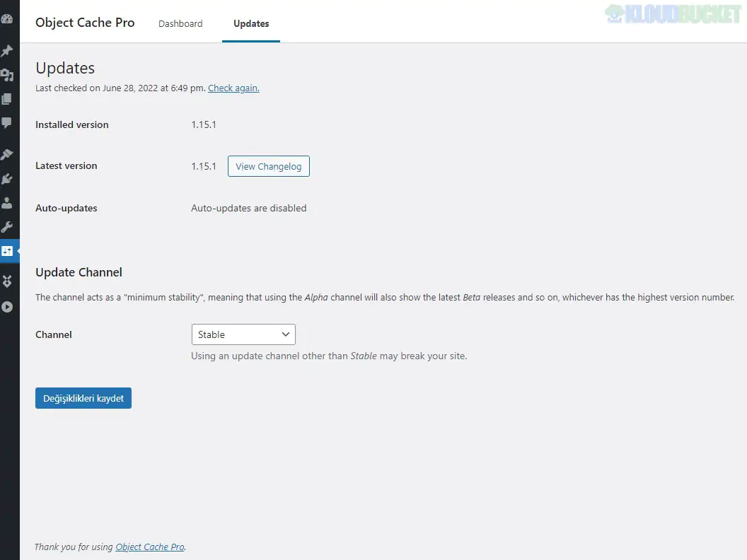Open Pages via the stacked pages icon
This screenshot has height=560, width=747.
(6, 99)
